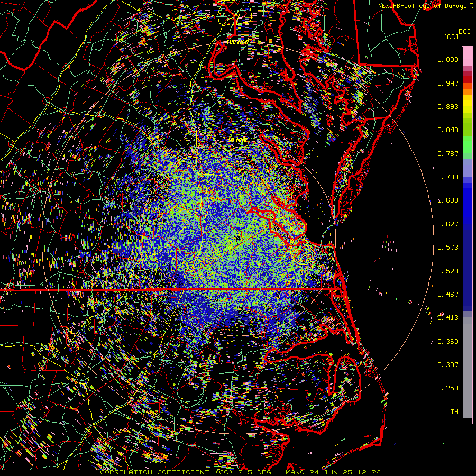The height and width of the screenshot is (476, 476).
Task: Click the 0.520 legend value
Action: tap(448, 271)
